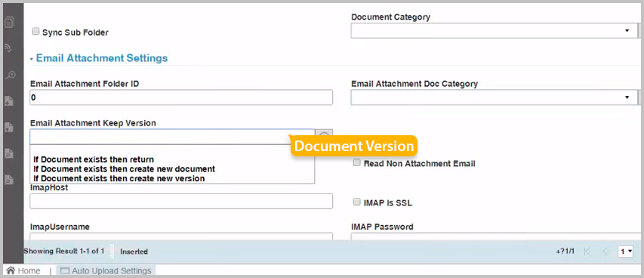Go to the Home link
644x278 pixels.
(29, 270)
